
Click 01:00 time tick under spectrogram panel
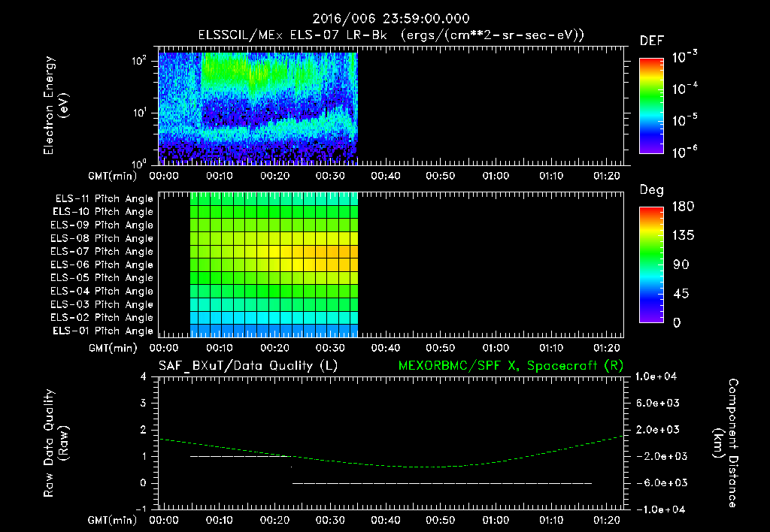[496, 176]
